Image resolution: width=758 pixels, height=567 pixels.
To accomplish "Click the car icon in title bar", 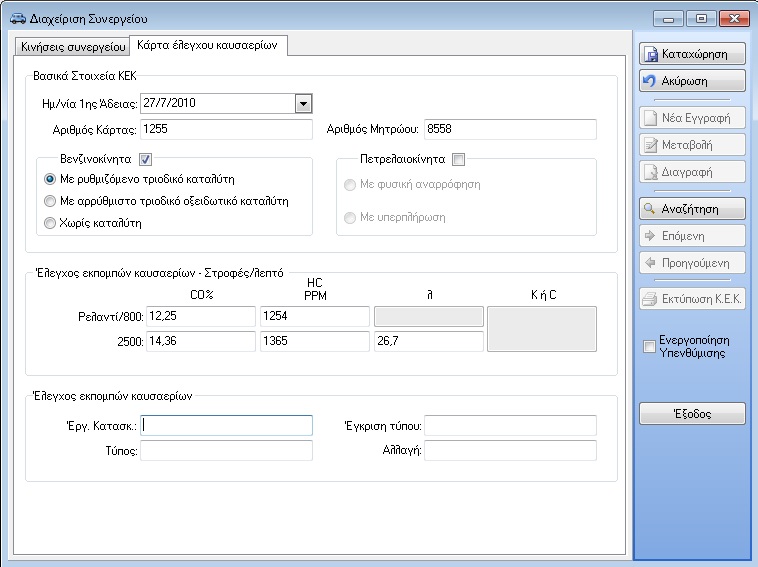I will [17, 18].
